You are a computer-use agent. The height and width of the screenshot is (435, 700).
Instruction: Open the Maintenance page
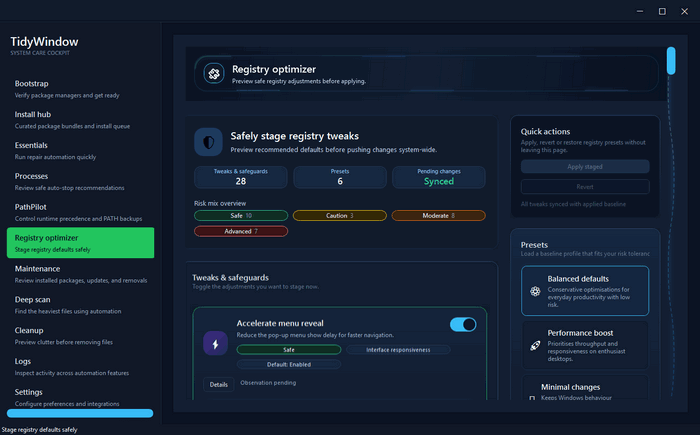(80, 274)
